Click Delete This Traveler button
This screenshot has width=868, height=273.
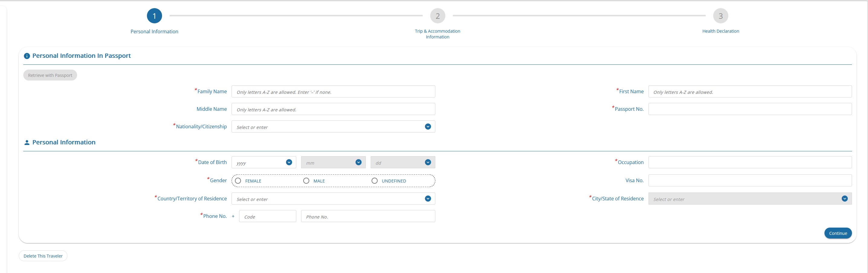point(43,256)
